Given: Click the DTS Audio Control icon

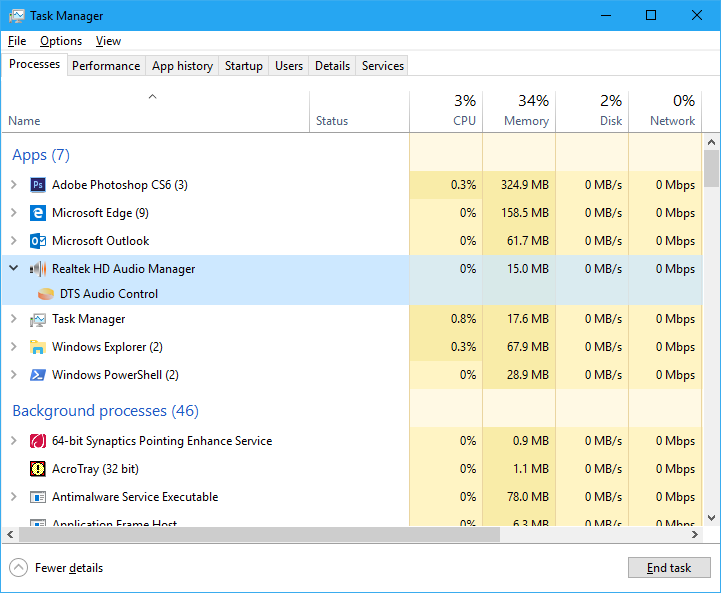Looking at the screenshot, I should [46, 294].
